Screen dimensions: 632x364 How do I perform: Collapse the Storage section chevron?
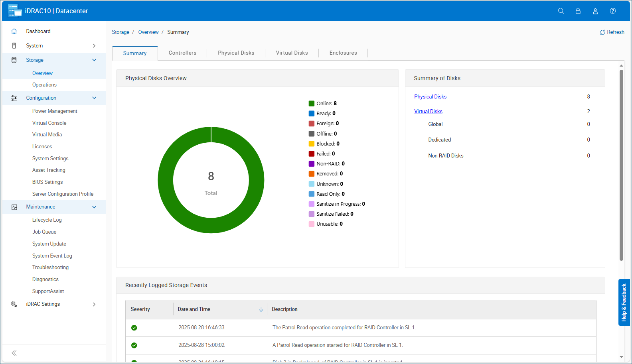tap(94, 60)
